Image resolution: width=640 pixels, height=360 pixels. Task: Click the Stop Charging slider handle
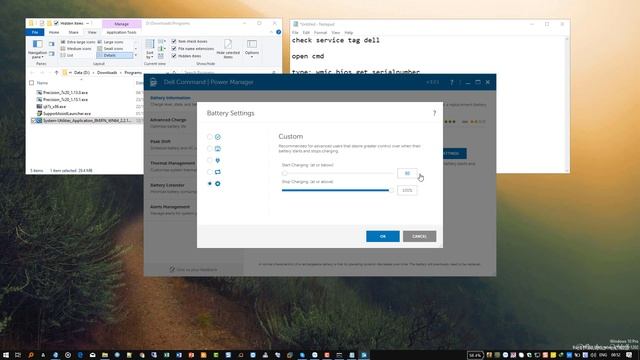point(391,190)
